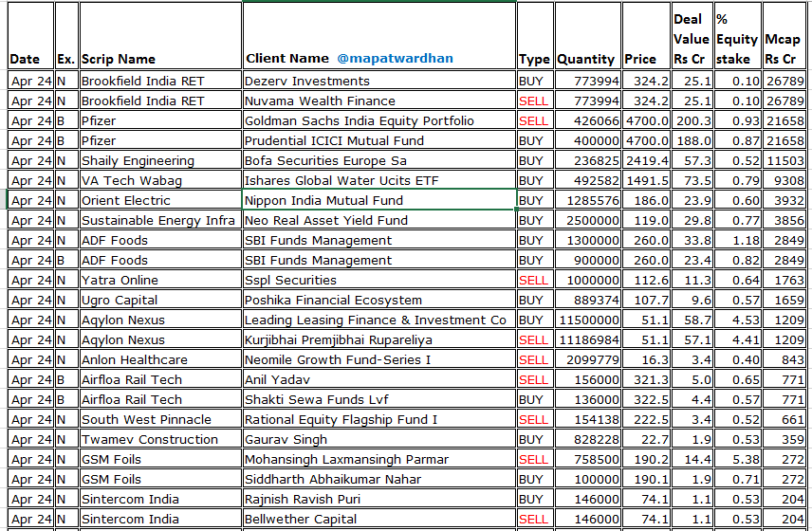Select the Nippon India Mutual Fund cell
Image resolution: width=812 pixels, height=531 pixels.
[x=379, y=200]
